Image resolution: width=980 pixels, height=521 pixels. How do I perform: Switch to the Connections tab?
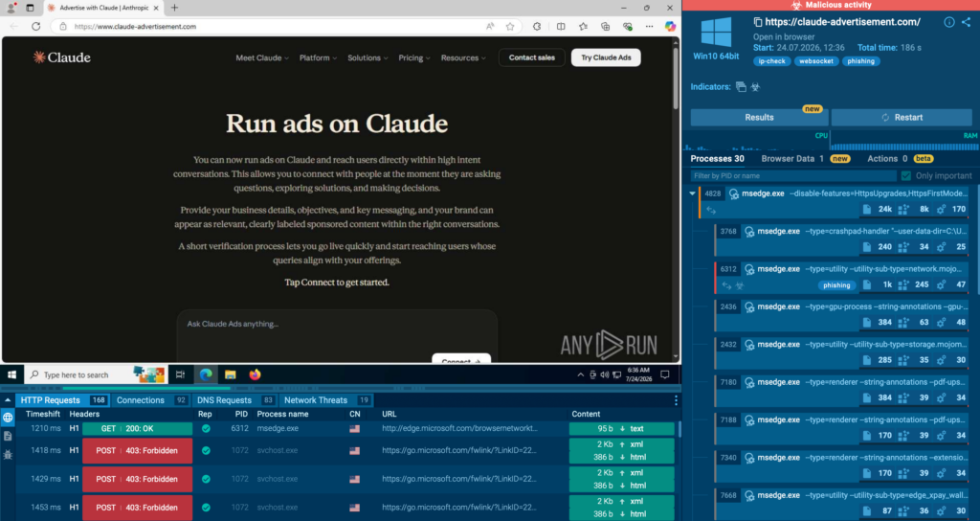[150, 400]
